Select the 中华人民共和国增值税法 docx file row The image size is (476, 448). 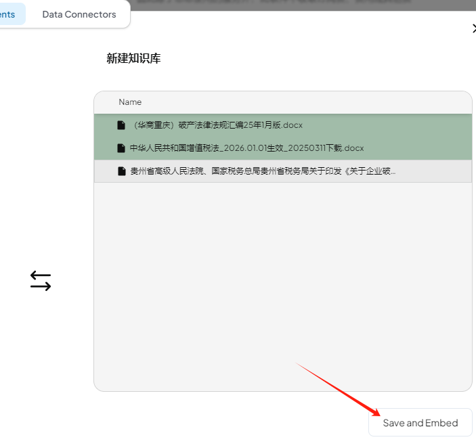click(283, 148)
